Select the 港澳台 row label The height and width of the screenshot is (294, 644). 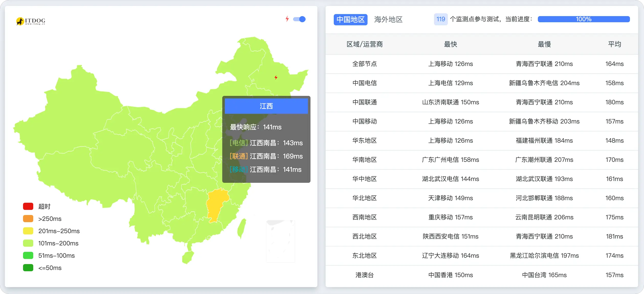pos(364,275)
